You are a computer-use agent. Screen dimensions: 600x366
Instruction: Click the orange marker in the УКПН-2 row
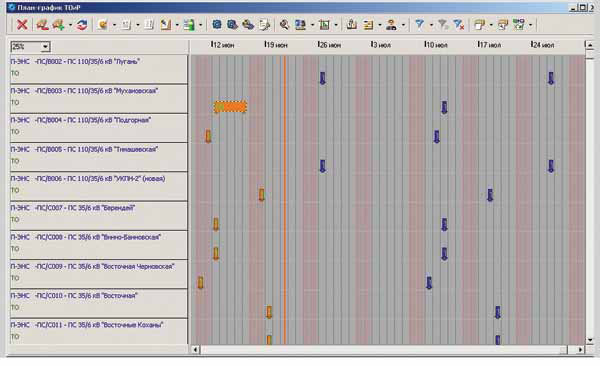(x=261, y=195)
